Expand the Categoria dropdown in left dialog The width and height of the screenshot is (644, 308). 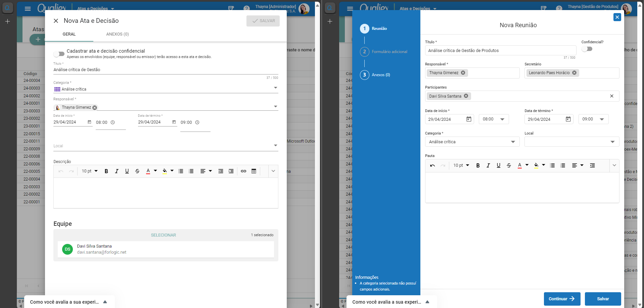pyautogui.click(x=276, y=88)
